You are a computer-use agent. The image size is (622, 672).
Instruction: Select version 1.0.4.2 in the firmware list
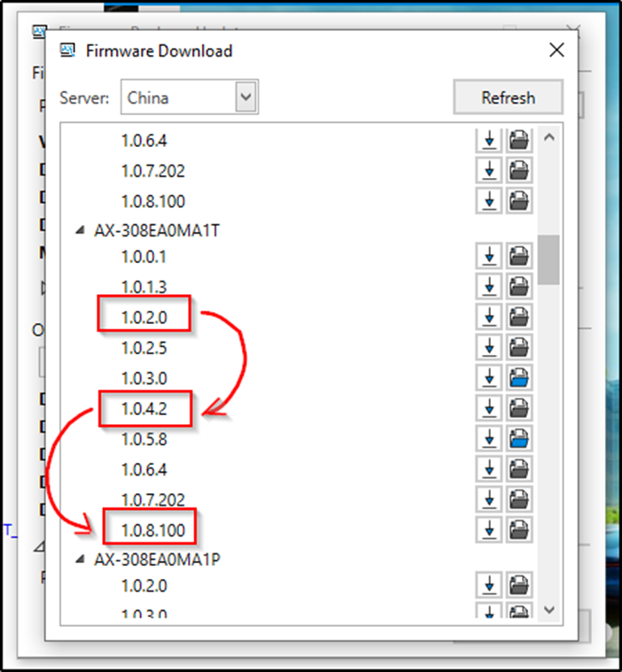(144, 408)
